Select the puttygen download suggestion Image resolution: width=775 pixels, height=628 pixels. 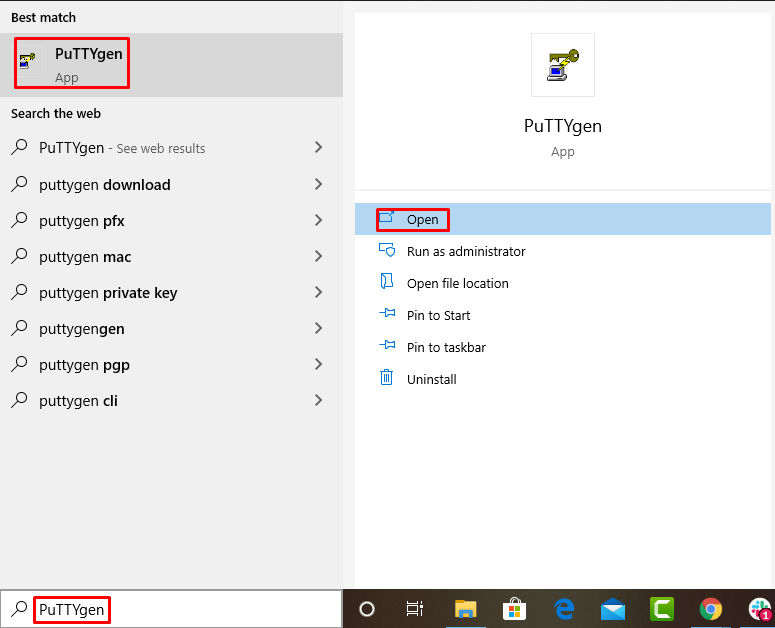[x=171, y=184]
